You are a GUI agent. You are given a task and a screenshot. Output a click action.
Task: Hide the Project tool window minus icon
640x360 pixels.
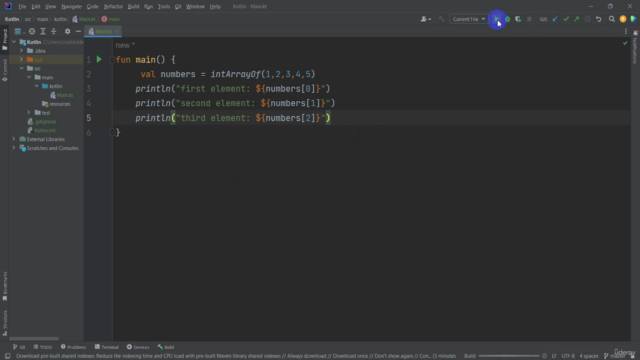tap(78, 31)
